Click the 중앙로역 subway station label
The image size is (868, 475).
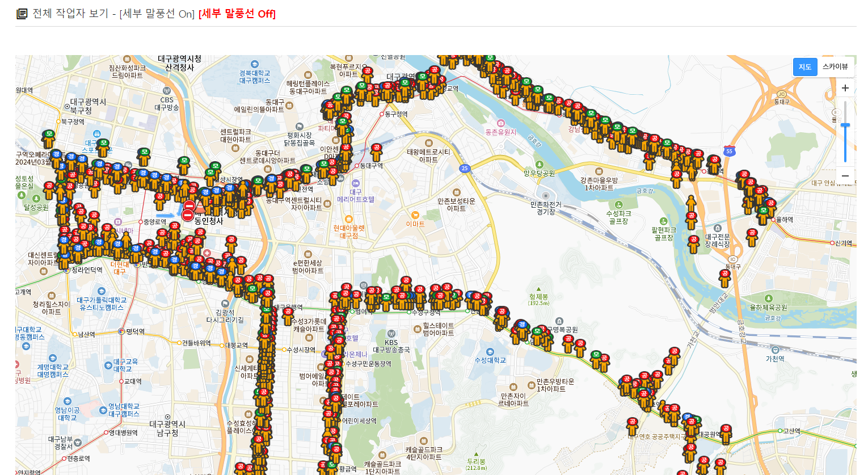[x=154, y=222]
